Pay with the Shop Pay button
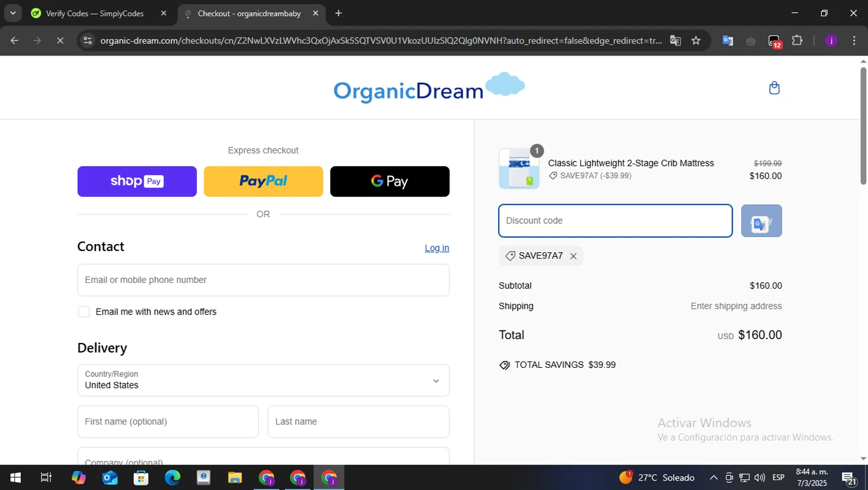 (x=137, y=181)
